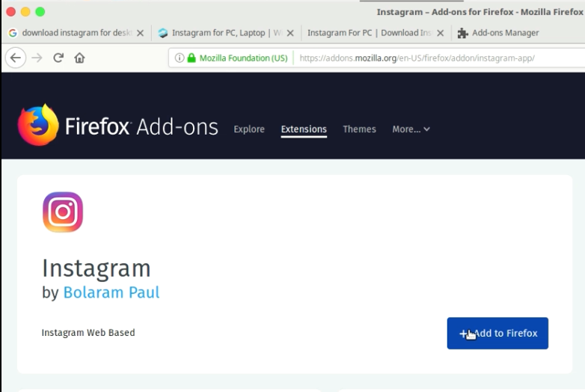Click the forward navigation arrow
This screenshot has width=585, height=392.
pos(37,58)
